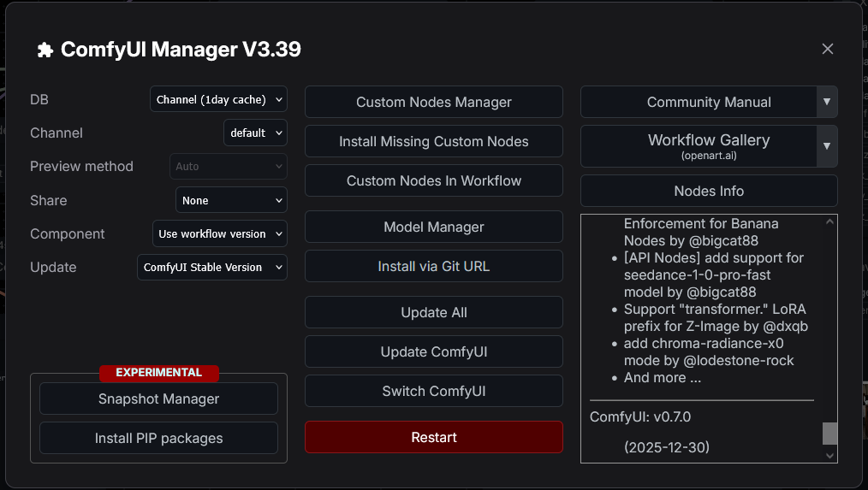This screenshot has width=868, height=490.
Task: Click Install PIP packages
Action: (159, 438)
